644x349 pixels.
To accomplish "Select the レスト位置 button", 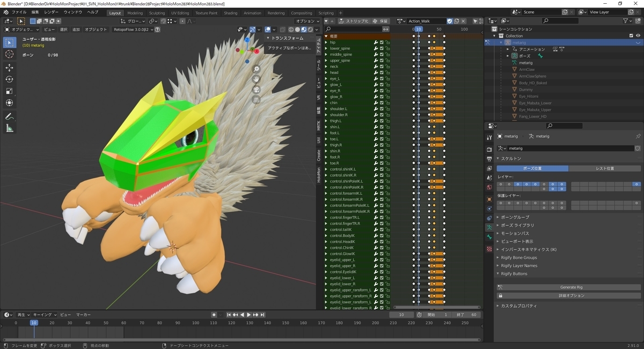I will click(x=605, y=168).
